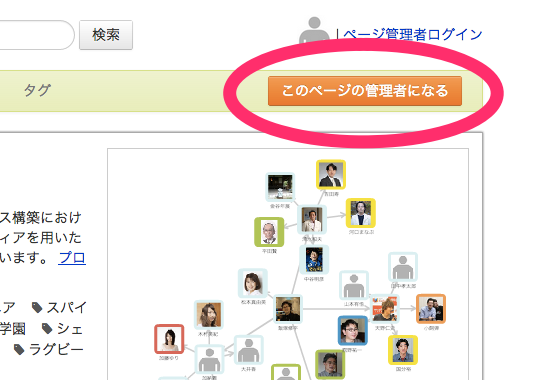Image resolution: width=545 pixels, height=380 pixels.
Task: Click the text line ィアを用いた
Action: click(x=41, y=238)
